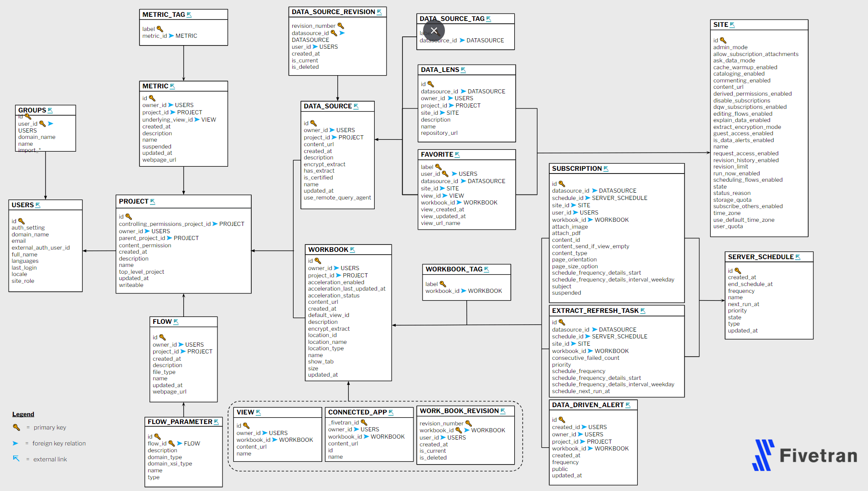Dismiss the dark X overlay near DATA_SOURCE_TAG
Screen dimensions: 868x491
(x=434, y=31)
